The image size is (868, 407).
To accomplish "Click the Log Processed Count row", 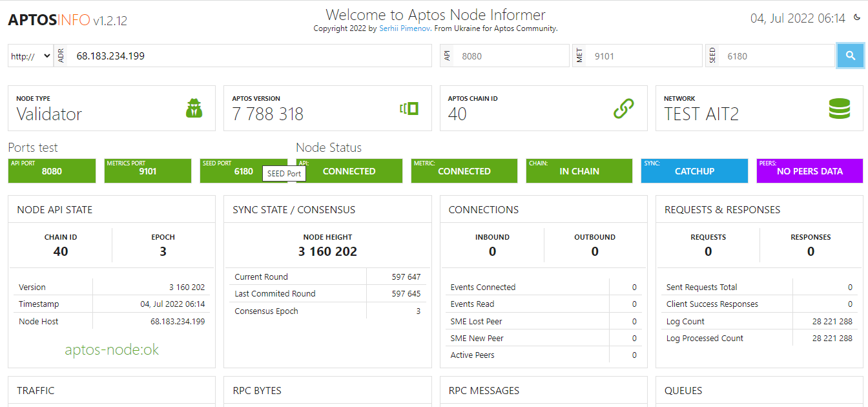I will click(759, 338).
